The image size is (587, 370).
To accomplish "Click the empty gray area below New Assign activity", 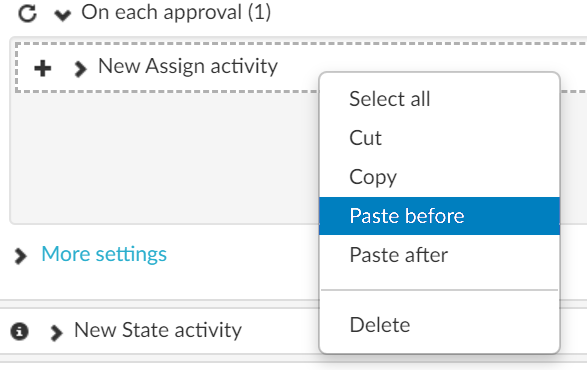I will (165, 157).
